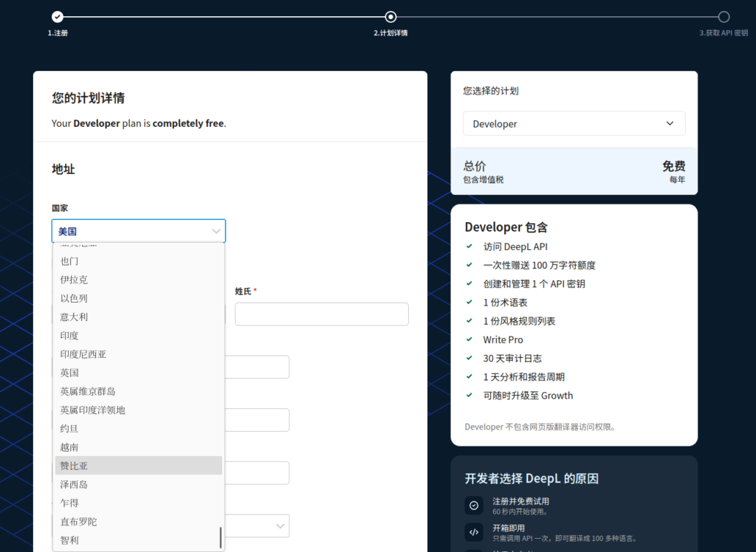Click the 3.获取 API 密钥 step label
The image size is (756, 552).
[724, 32]
